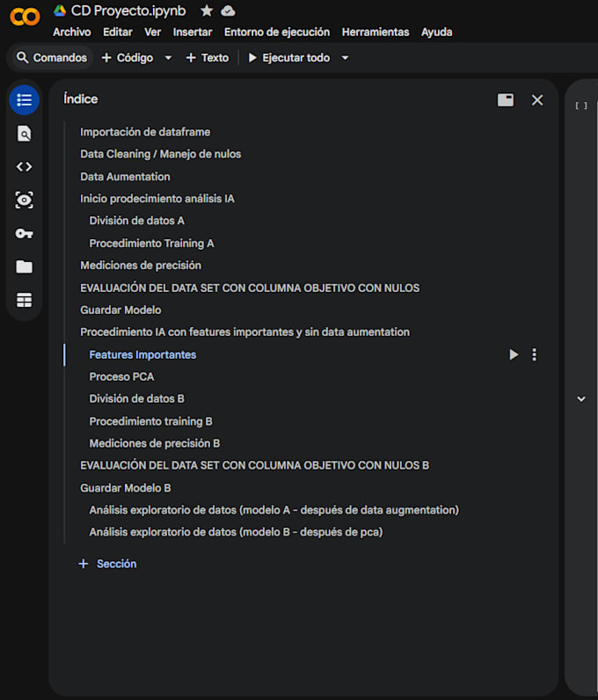598x700 pixels.
Task: Navigate to División de datos B
Action: coord(136,398)
